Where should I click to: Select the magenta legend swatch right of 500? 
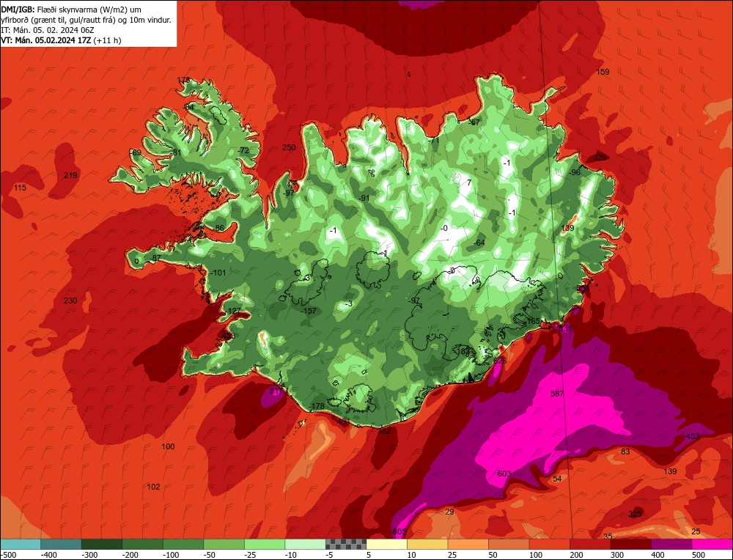(712, 544)
